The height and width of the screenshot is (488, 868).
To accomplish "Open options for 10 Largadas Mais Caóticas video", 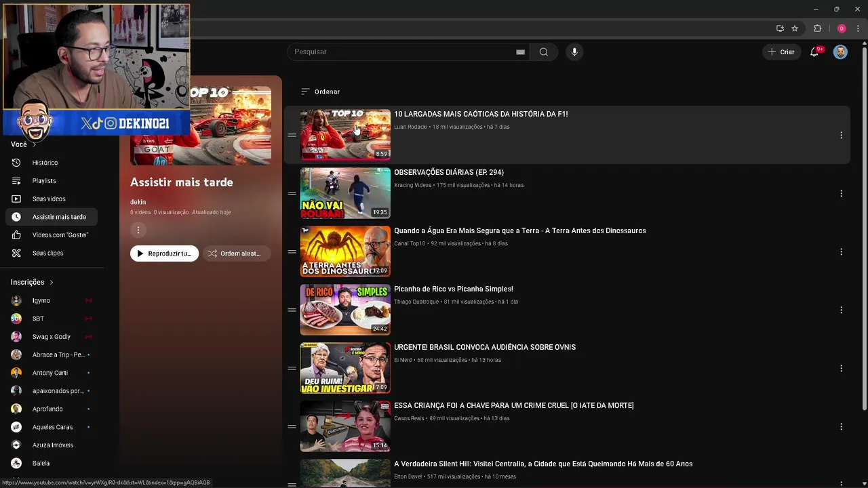I will [x=841, y=136].
